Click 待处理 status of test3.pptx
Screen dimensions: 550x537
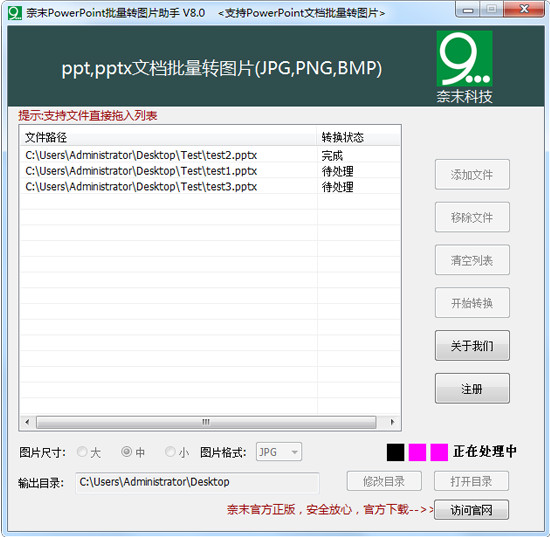337,187
